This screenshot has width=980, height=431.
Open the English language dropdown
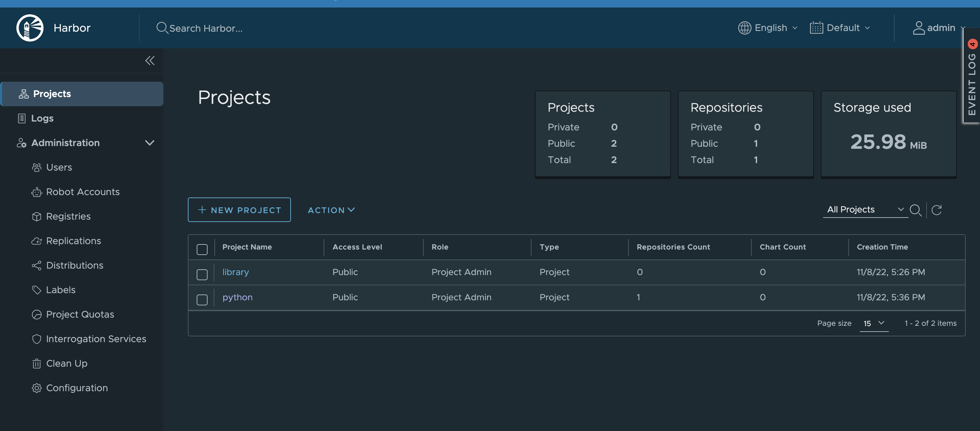tap(768, 28)
